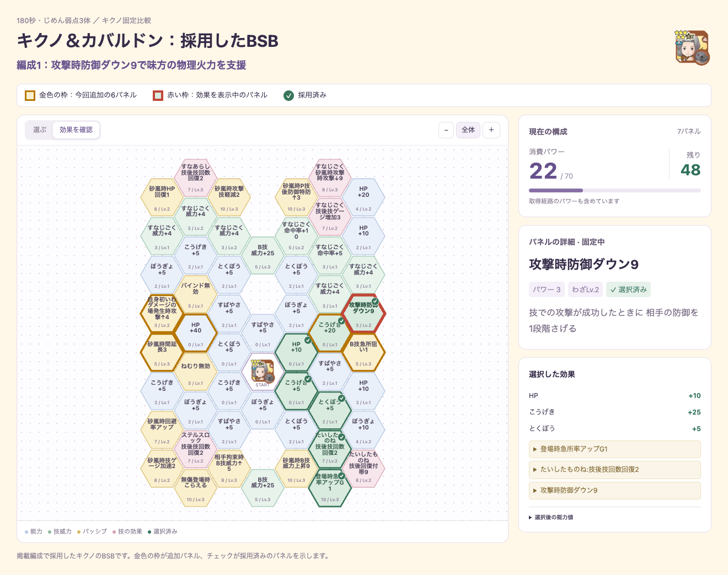728x575 pixels.
Task: Toggle the red-framed 攻撃時防御ダウン9 hex panel
Action: [x=363, y=314]
